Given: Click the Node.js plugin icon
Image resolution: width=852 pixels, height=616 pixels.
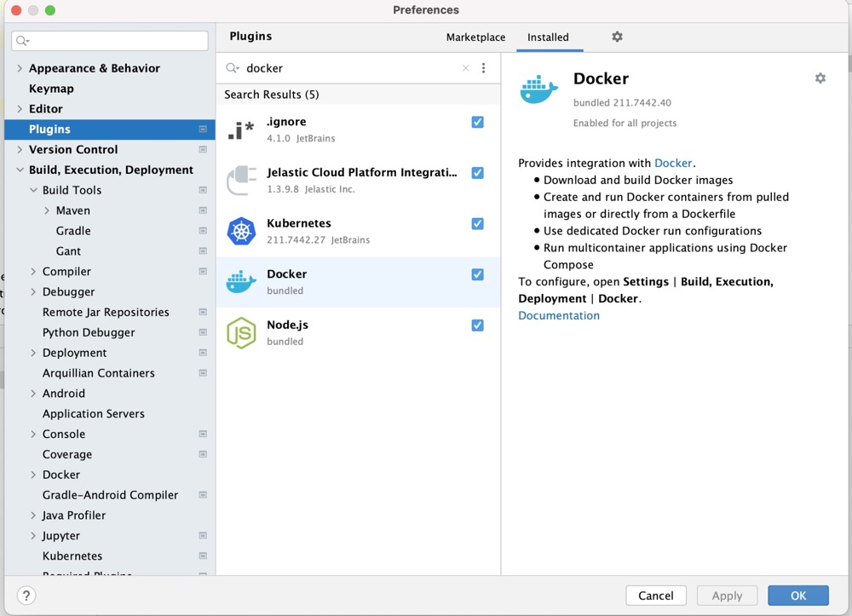Looking at the screenshot, I should point(241,333).
